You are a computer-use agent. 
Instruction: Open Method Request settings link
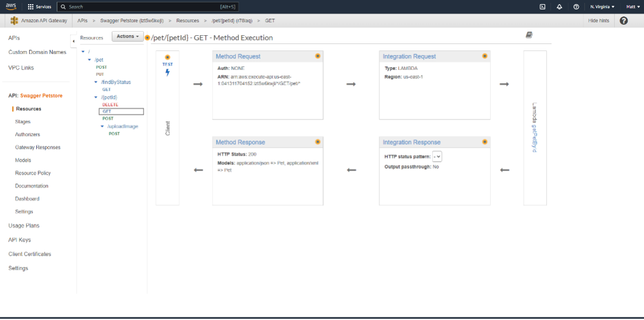coord(238,56)
